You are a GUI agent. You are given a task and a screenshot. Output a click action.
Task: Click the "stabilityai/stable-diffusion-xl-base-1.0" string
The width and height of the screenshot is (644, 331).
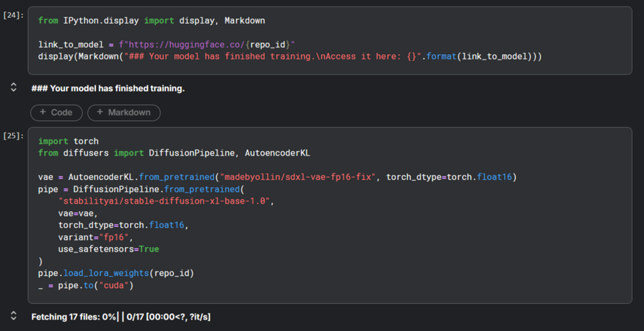[x=166, y=201]
